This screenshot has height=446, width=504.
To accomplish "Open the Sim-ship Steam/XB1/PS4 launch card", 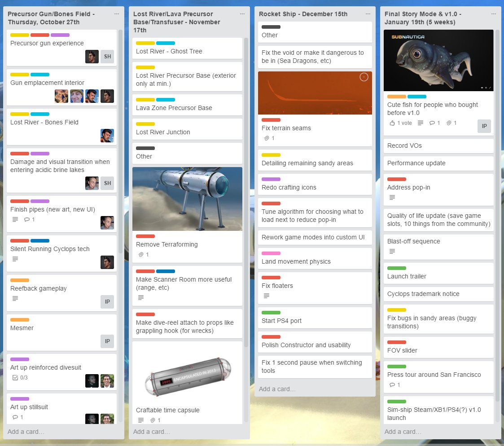I will click(438, 410).
